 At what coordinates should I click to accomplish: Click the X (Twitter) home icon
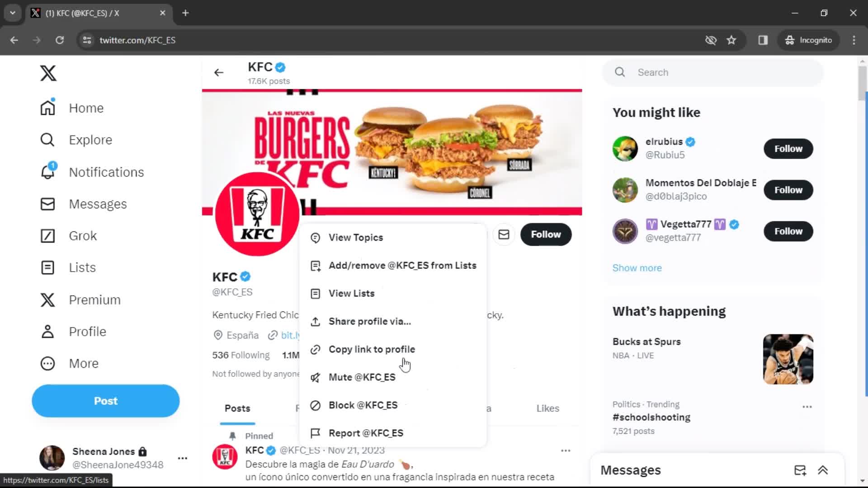tap(47, 73)
